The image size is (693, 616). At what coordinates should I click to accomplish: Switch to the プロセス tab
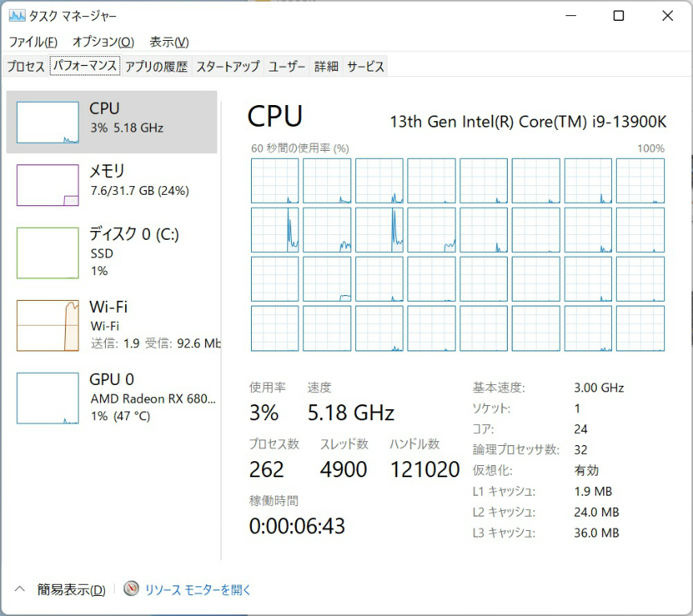pyautogui.click(x=26, y=67)
